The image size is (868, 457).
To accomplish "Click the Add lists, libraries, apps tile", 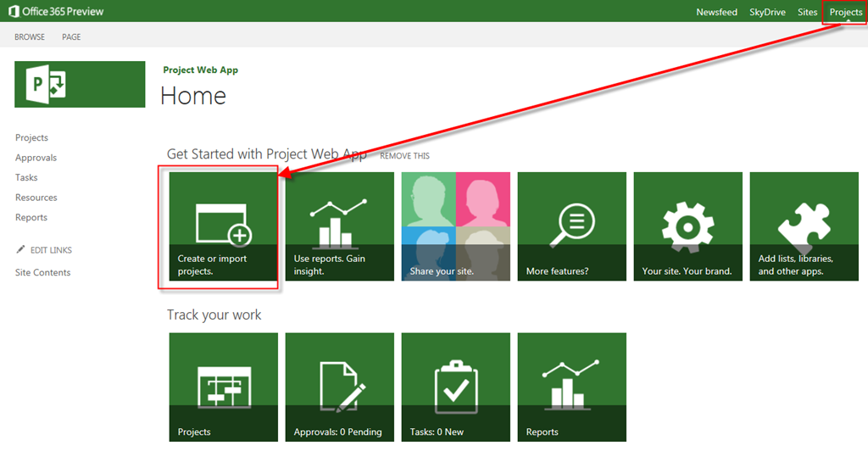I will click(804, 226).
